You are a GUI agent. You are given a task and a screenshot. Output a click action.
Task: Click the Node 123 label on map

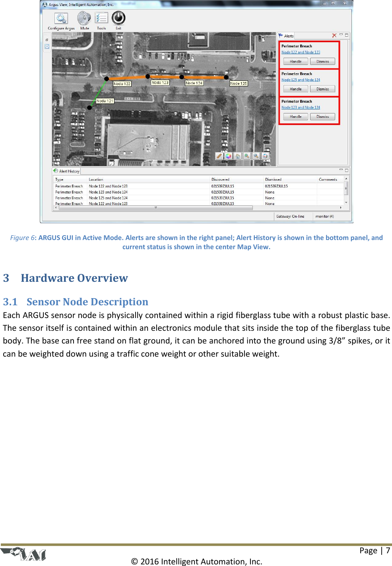160,82
